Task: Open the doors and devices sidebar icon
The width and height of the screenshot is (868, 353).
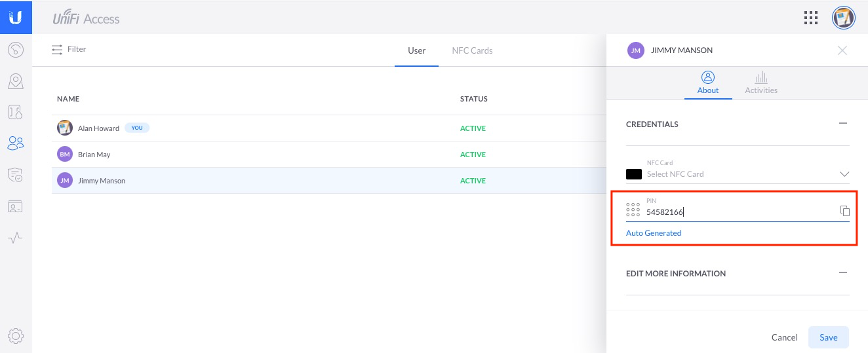Action: click(16, 112)
